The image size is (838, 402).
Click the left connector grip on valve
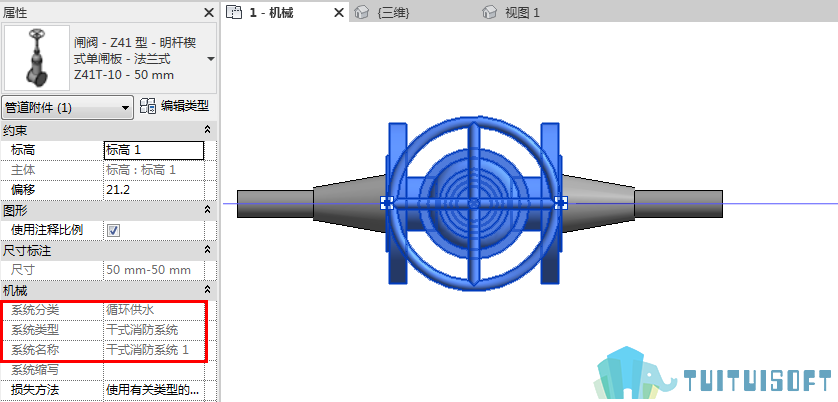click(x=387, y=203)
